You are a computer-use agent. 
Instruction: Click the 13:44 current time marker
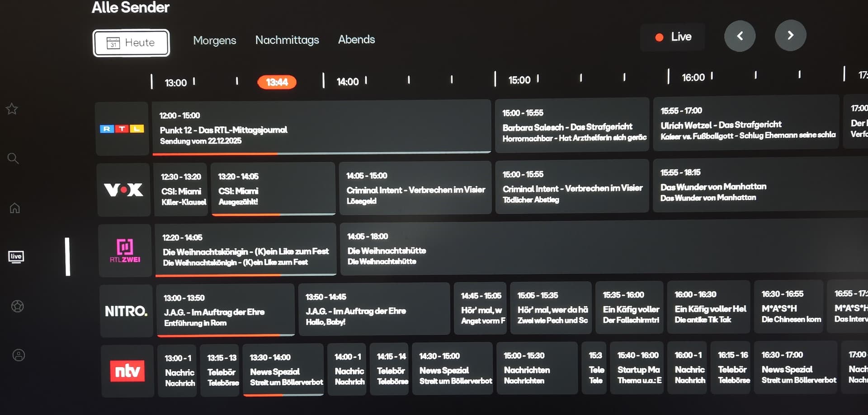(x=277, y=82)
